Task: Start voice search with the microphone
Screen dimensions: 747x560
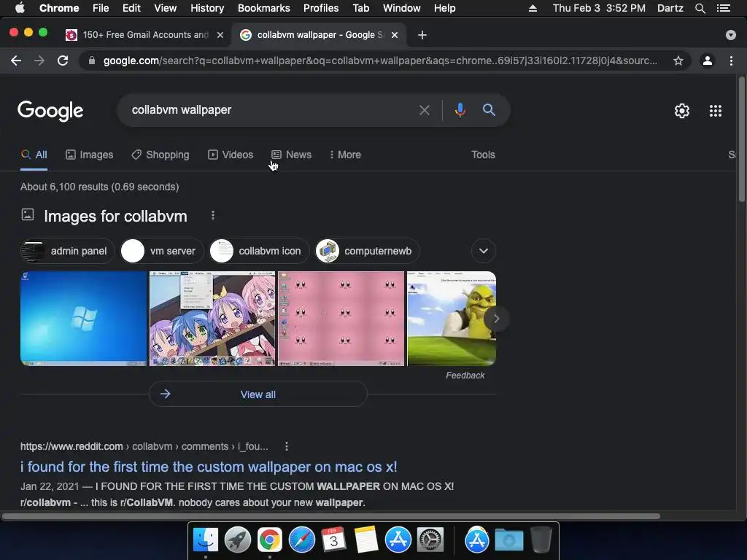Action: pos(460,110)
